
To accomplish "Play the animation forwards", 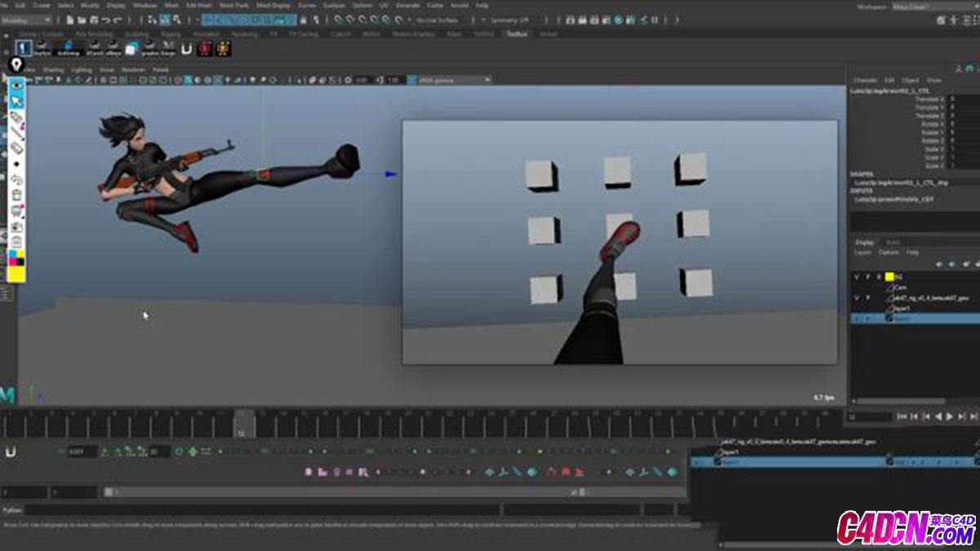I will tap(949, 416).
